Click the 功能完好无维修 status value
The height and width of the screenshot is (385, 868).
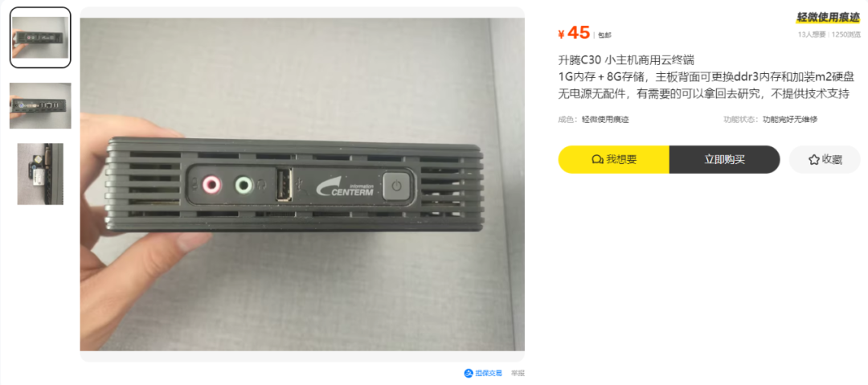coord(790,119)
